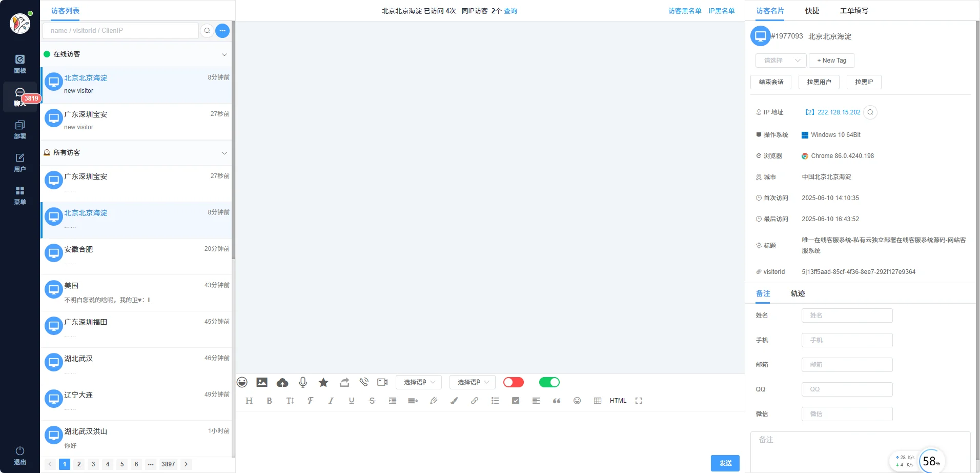Viewport: 980px width, 473px height.
Task: Open 菜单 in the left sidebar
Action: (20, 195)
